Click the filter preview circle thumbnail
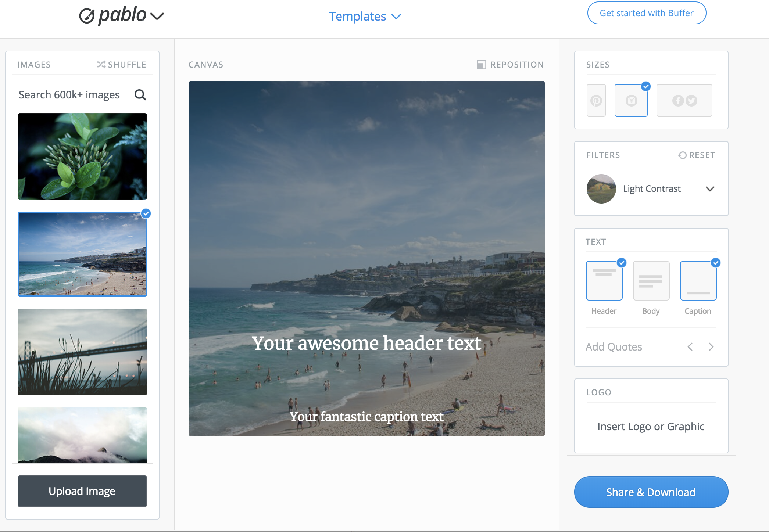The image size is (769, 532). 601,189
